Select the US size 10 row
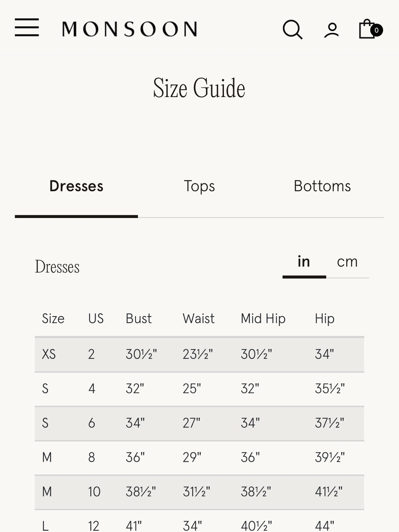The height and width of the screenshot is (532, 399). click(x=199, y=492)
